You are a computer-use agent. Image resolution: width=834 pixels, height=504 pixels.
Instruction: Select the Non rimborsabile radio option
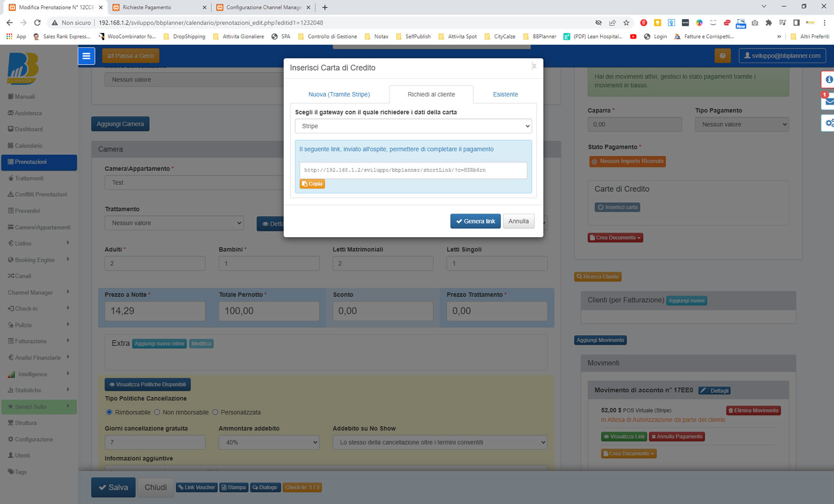point(157,412)
